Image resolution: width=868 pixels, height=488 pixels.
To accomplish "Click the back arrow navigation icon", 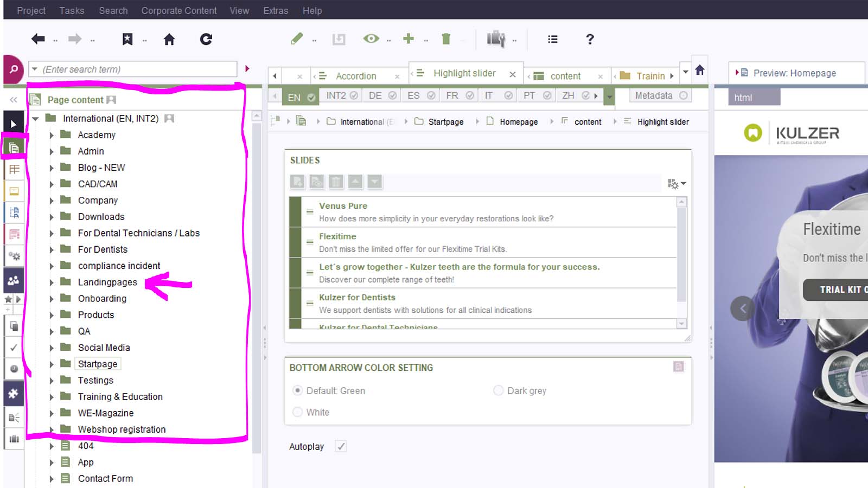I will (x=38, y=39).
